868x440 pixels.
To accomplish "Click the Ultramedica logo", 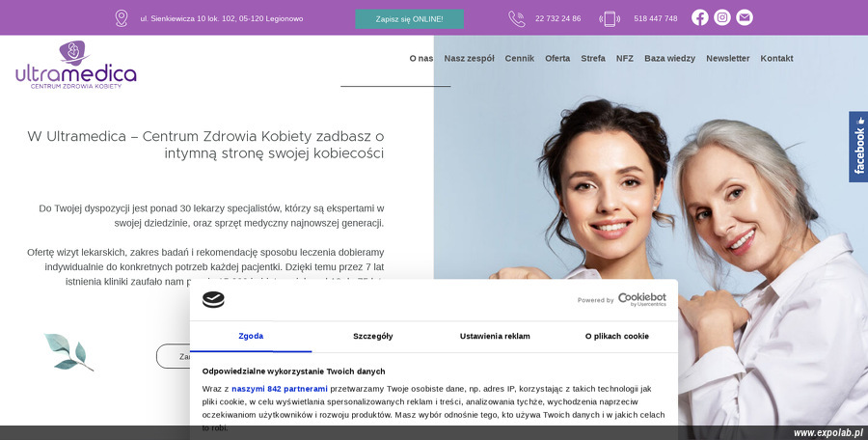I will click(76, 65).
